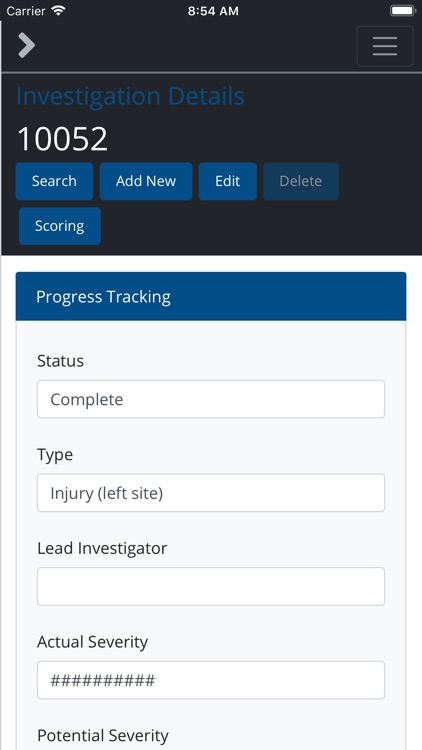The width and height of the screenshot is (422, 750).
Task: Click the Investigation Details heading
Action: 131,97
